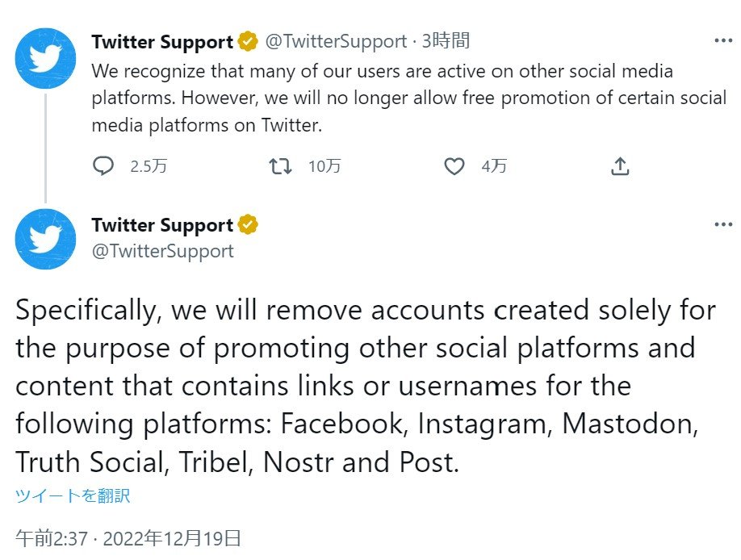The width and height of the screenshot is (741, 560).
Task: Click @TwitterSupport handle below second name
Action: [x=163, y=251]
